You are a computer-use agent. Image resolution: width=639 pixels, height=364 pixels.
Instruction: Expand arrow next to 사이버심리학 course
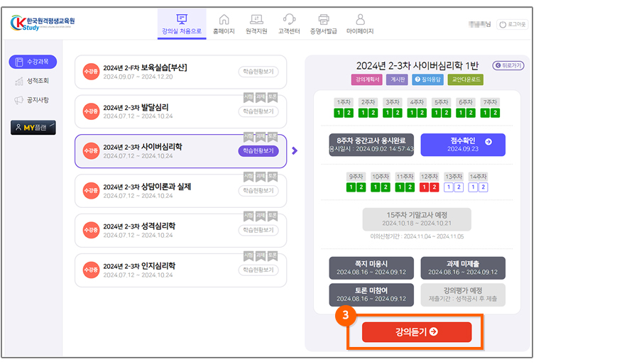(295, 150)
